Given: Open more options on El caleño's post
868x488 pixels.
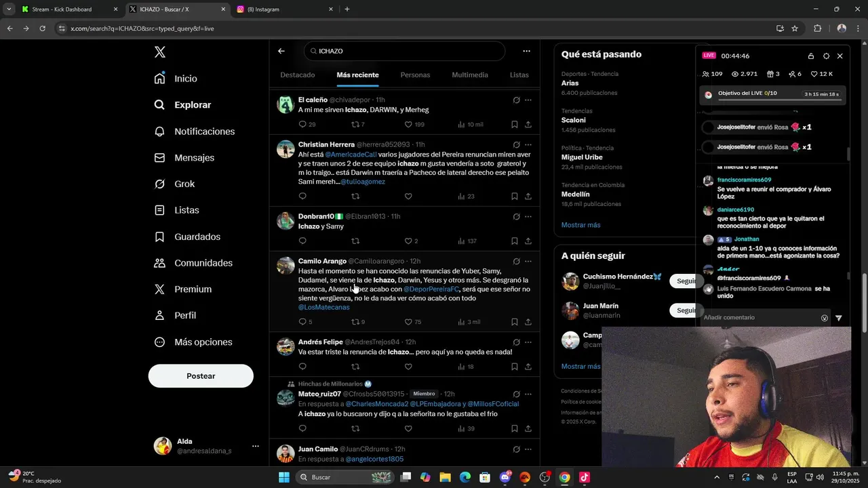Looking at the screenshot, I should pos(528,100).
